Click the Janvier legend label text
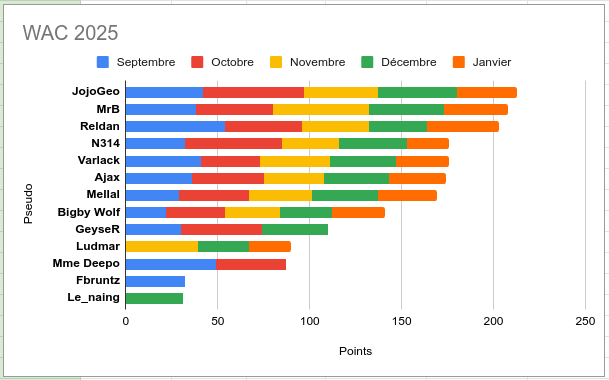Viewport: 609px width, 380px height. 492,62
